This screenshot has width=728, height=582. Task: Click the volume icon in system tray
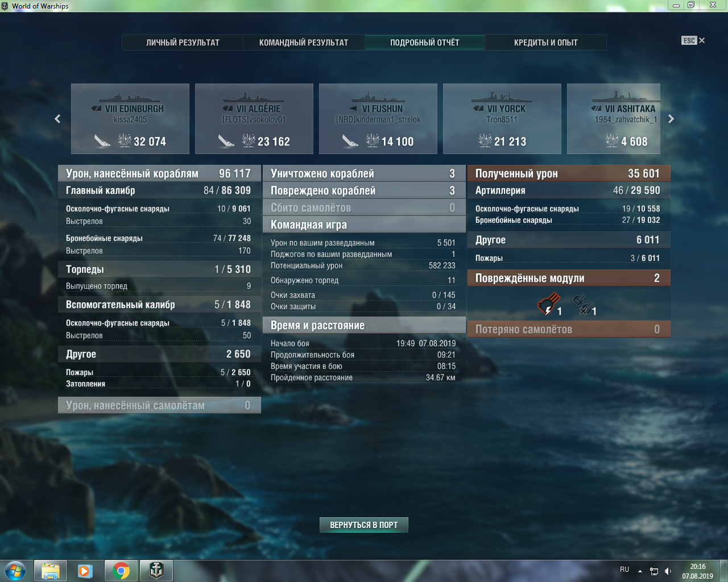tap(668, 571)
